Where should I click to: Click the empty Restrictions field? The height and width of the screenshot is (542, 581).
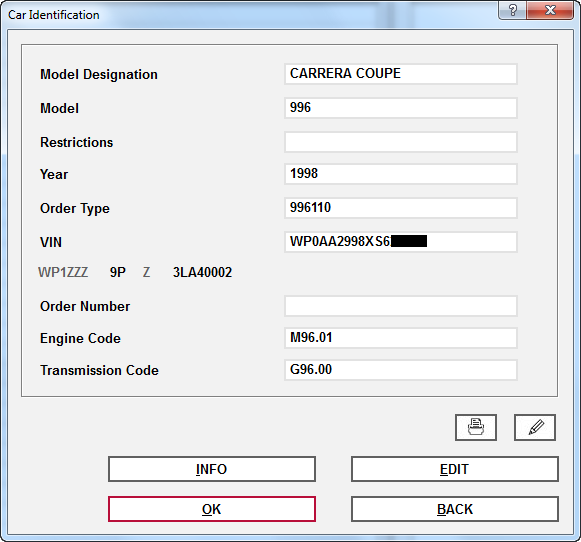(401, 142)
